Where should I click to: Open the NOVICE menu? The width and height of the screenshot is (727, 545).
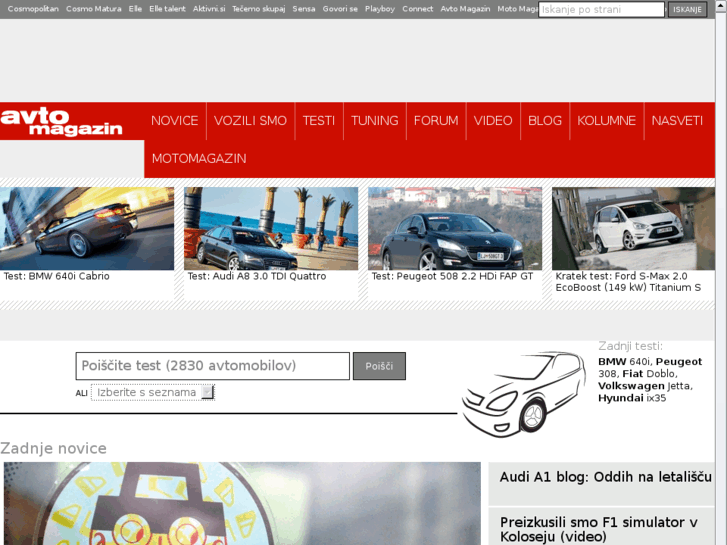tap(174, 121)
